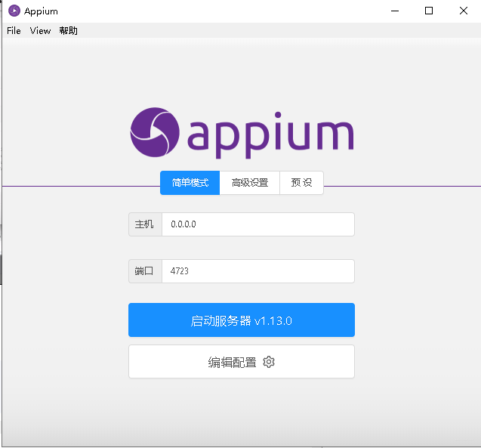Open the View menu
This screenshot has height=448, width=481.
tap(40, 31)
